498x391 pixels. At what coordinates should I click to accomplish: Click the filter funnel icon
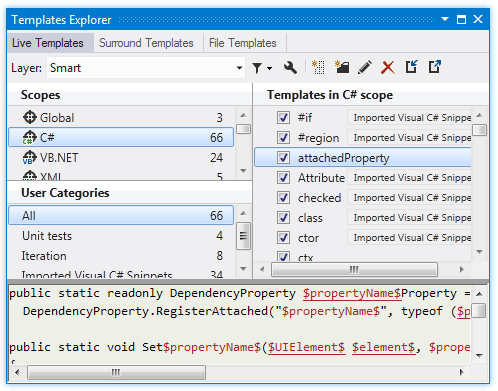coord(257,68)
